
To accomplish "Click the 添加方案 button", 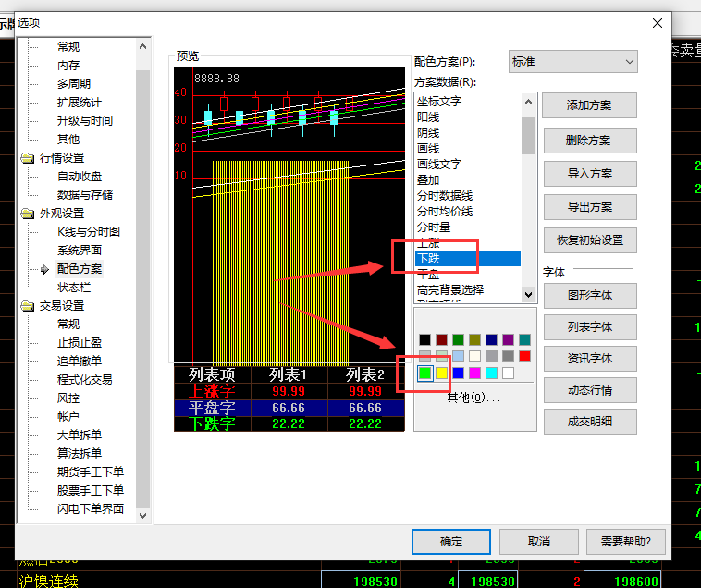I will [589, 105].
